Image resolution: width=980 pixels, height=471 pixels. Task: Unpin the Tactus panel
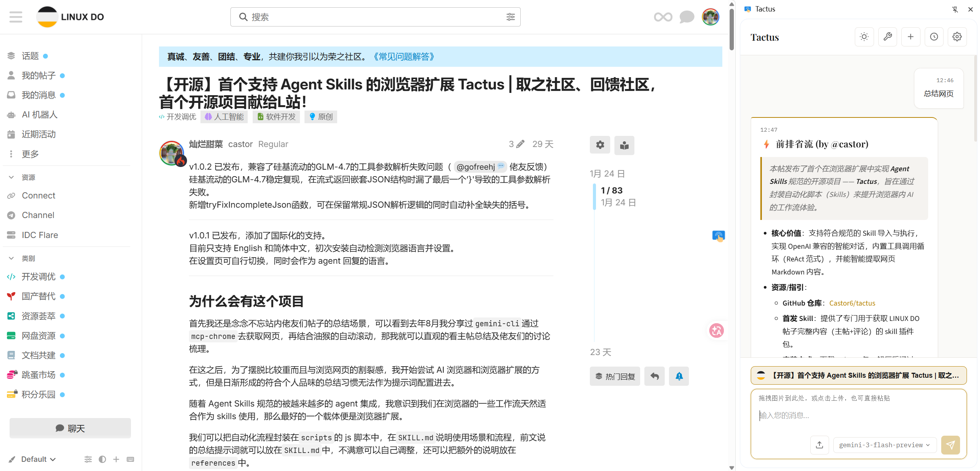click(x=955, y=9)
